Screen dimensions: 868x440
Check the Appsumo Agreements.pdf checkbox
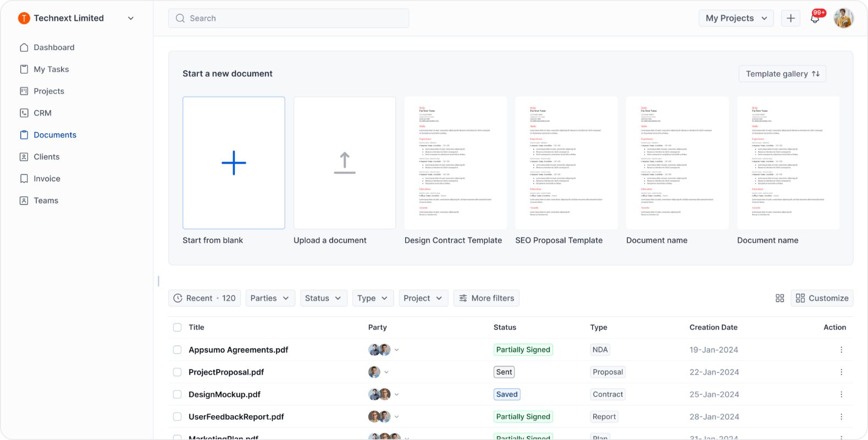(x=177, y=350)
